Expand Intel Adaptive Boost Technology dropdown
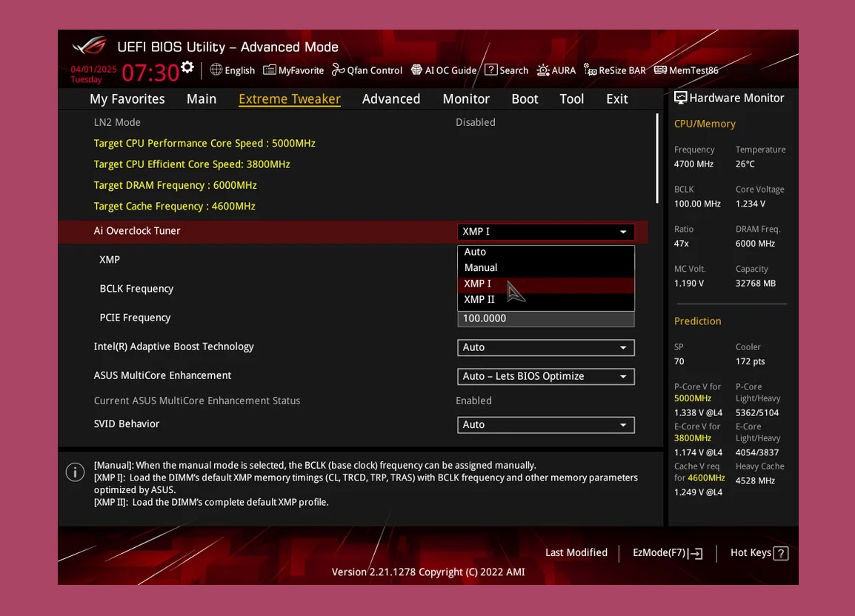Screen dimensions: 855x616 (x=546, y=347)
